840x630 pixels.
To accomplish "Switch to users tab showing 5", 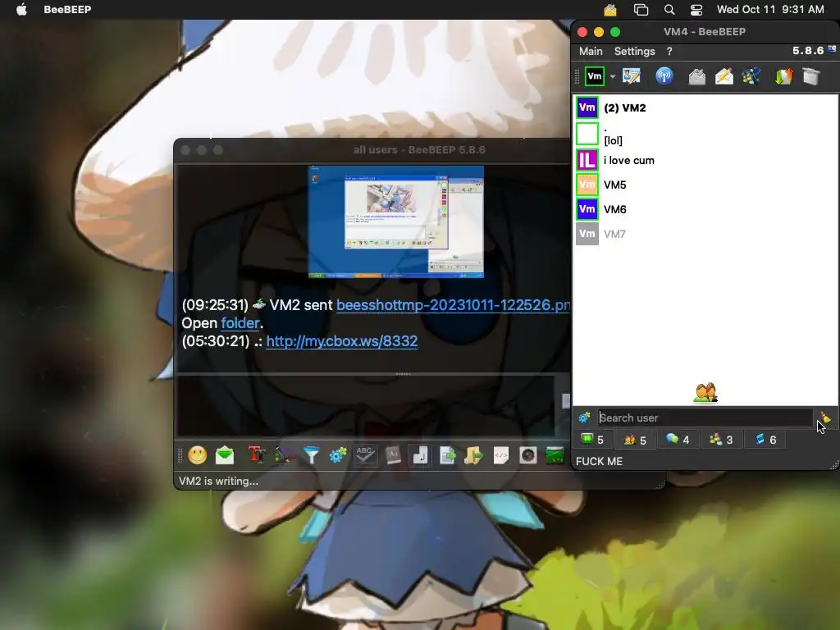I will 636,441.
